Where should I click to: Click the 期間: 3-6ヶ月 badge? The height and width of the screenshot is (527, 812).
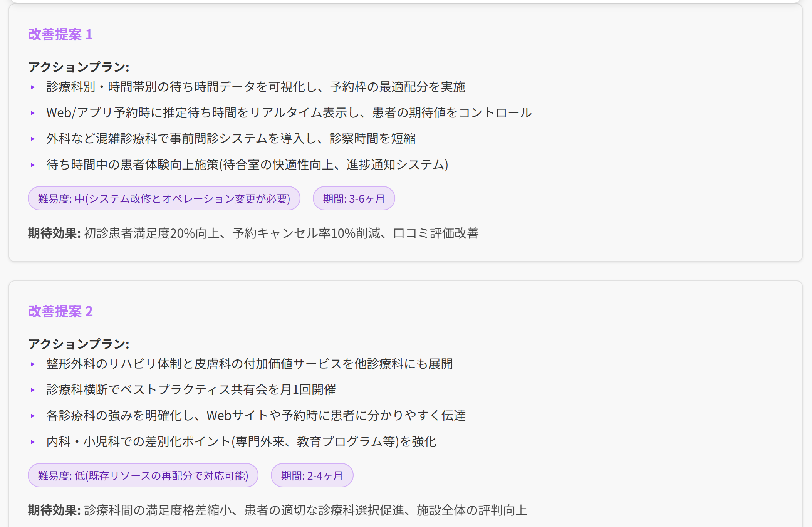(x=354, y=199)
